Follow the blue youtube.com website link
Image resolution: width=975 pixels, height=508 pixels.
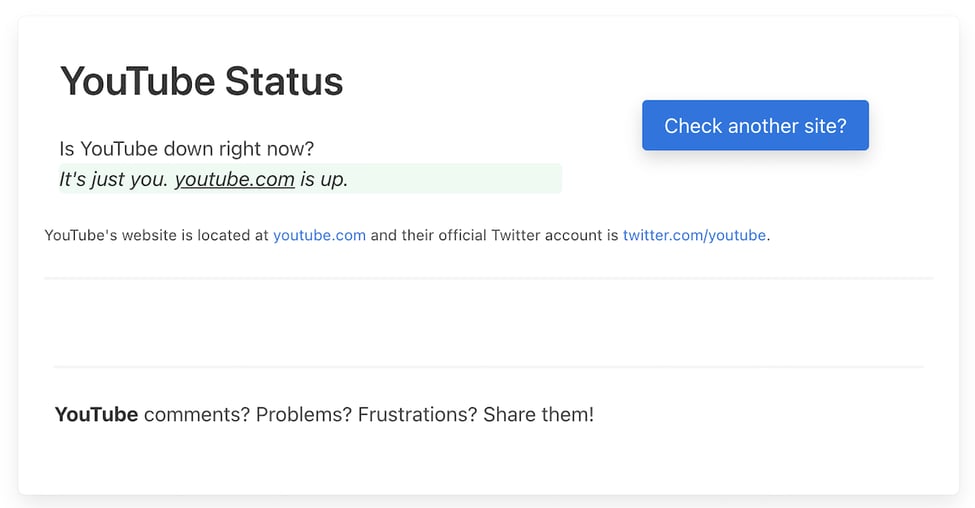(319, 236)
